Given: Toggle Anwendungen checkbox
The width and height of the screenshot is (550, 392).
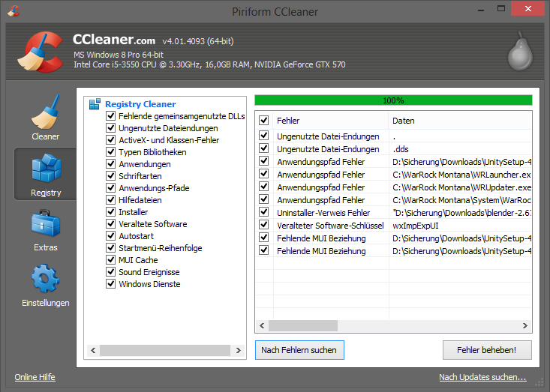Looking at the screenshot, I should tap(110, 163).
